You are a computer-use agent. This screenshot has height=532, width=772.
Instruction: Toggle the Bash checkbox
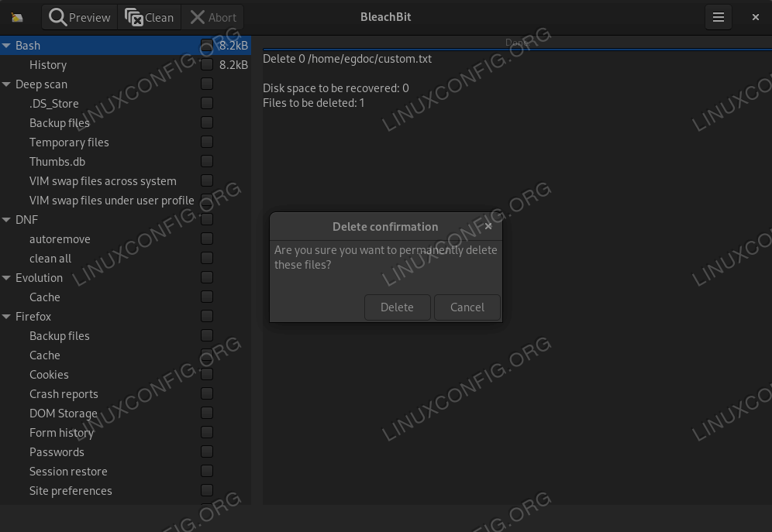click(x=207, y=45)
